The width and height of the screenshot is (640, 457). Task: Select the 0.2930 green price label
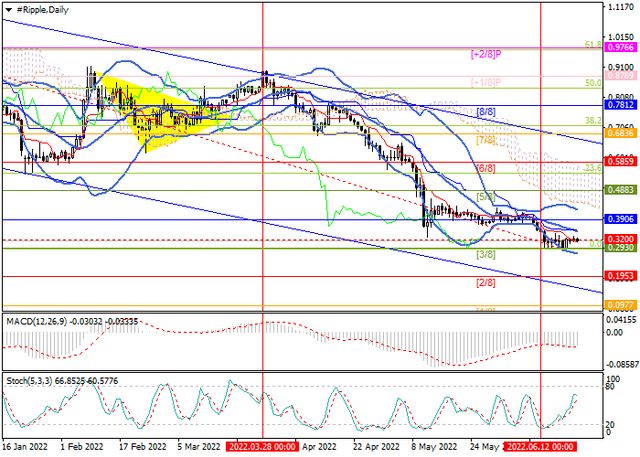[x=621, y=248]
